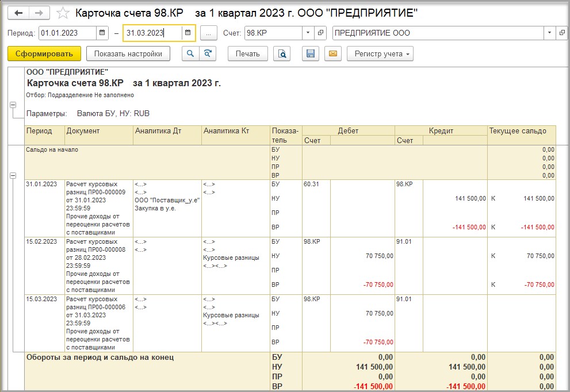Viewport: 570px width, 392px height.
Task: Expand the organization ПРЕДПРИЯТИЕ ООО dropdown
Action: pyautogui.click(x=549, y=33)
